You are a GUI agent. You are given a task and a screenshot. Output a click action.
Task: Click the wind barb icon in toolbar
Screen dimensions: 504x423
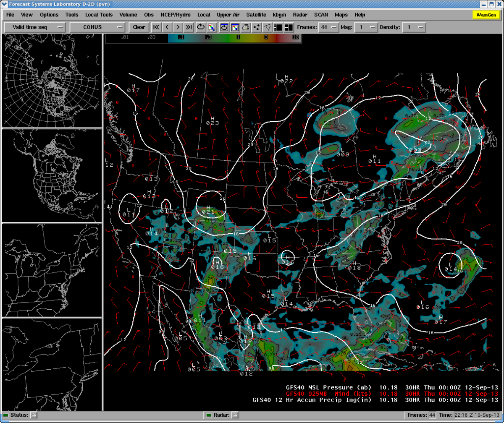pos(268,27)
